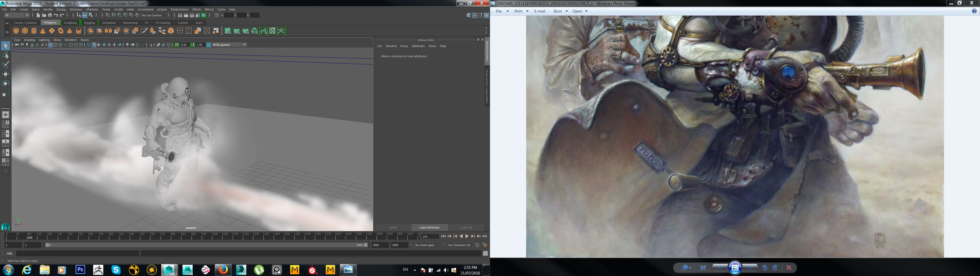Click the Bevel cube shelf icon
The height and width of the screenshot is (276, 980).
point(171,31)
